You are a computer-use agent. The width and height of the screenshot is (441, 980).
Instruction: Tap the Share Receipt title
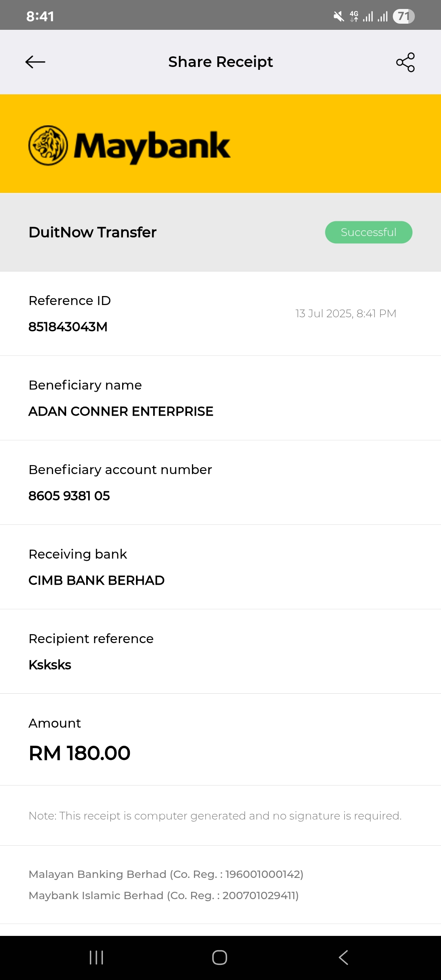pos(220,62)
